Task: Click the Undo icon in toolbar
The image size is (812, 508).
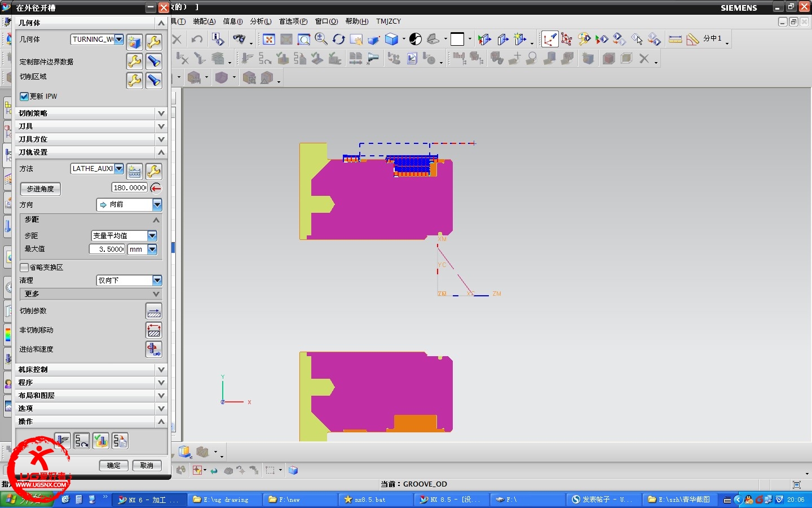Action: point(197,39)
